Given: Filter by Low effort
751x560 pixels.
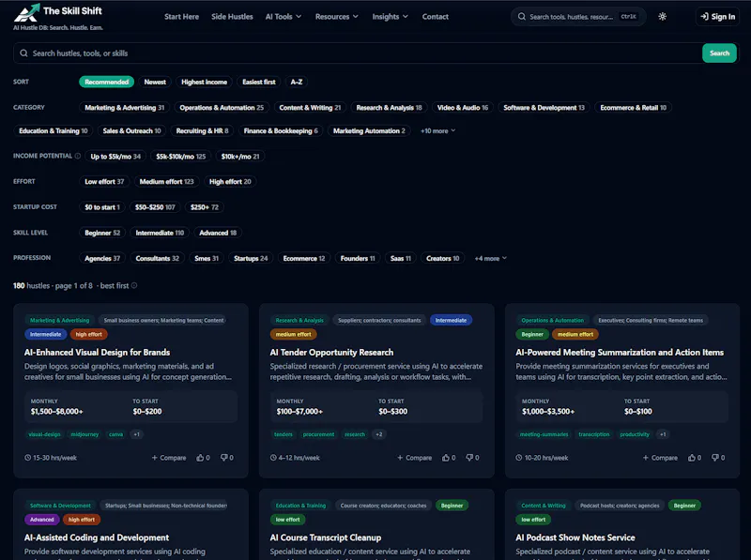Looking at the screenshot, I should click(x=104, y=181).
